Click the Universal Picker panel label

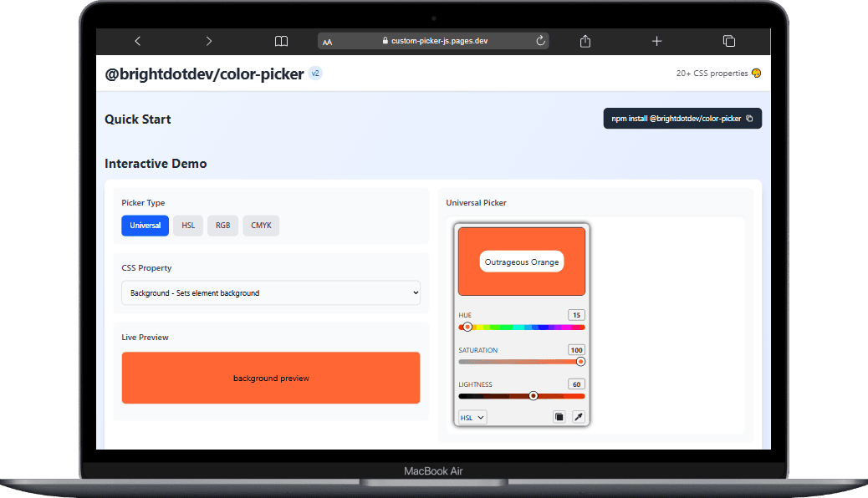pyautogui.click(x=476, y=202)
